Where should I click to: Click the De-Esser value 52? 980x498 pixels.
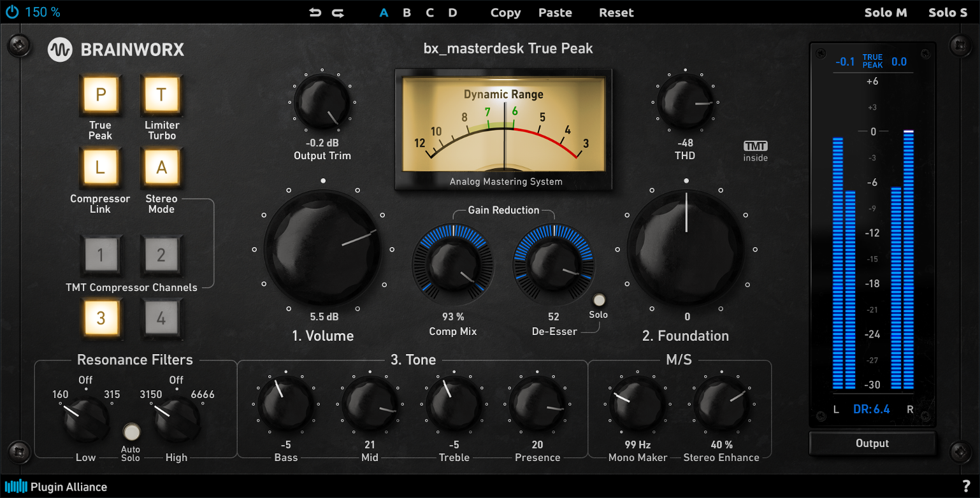554,317
